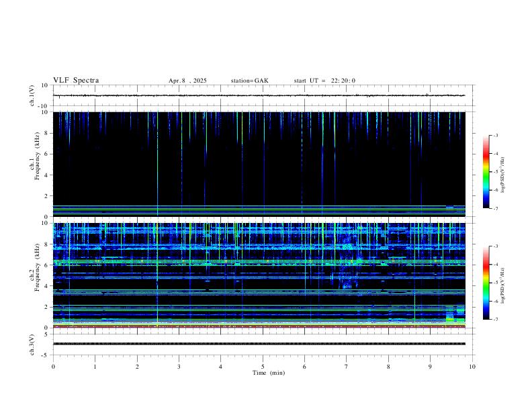
Task: Click time axis tick label "0"
Action: tap(53, 367)
